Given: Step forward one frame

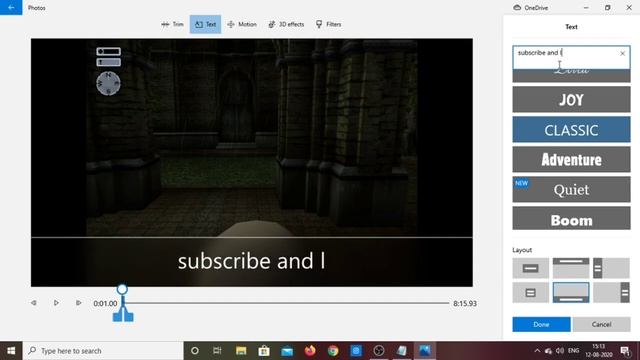Looking at the screenshot, I should (x=78, y=303).
